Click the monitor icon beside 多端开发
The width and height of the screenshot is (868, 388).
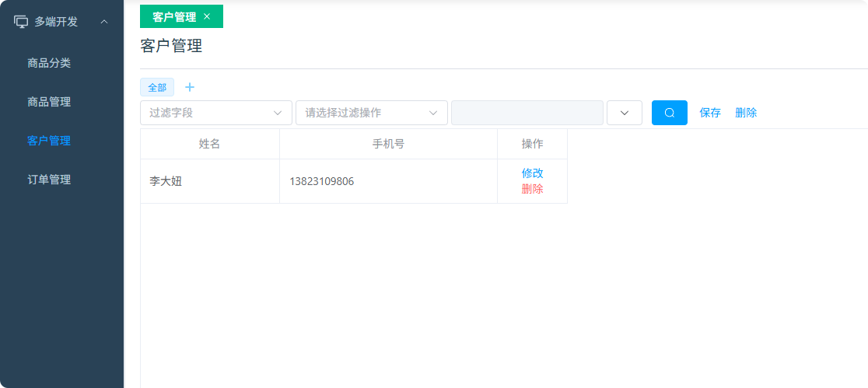pos(21,22)
